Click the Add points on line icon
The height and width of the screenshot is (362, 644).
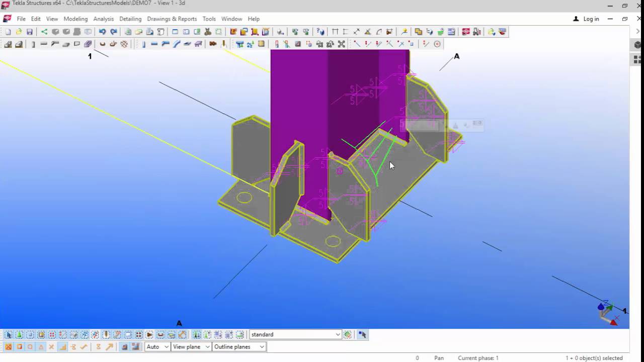click(357, 44)
